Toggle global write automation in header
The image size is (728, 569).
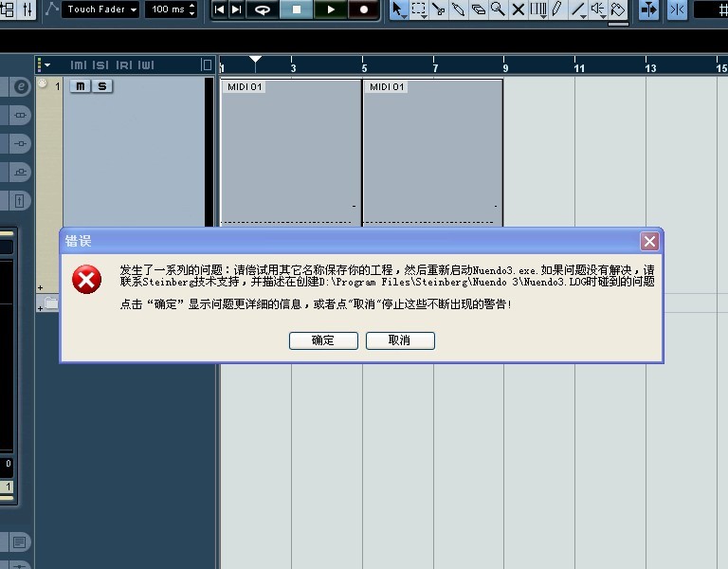pos(145,65)
